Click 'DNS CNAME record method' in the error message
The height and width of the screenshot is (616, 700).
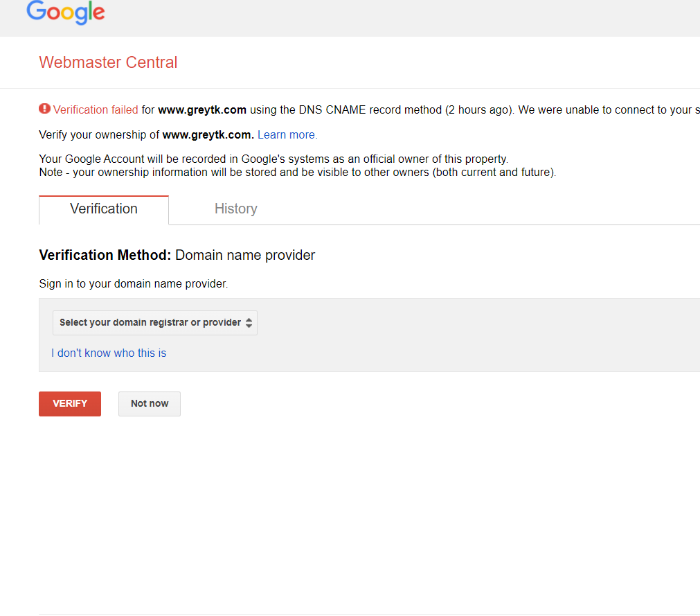[x=370, y=110]
